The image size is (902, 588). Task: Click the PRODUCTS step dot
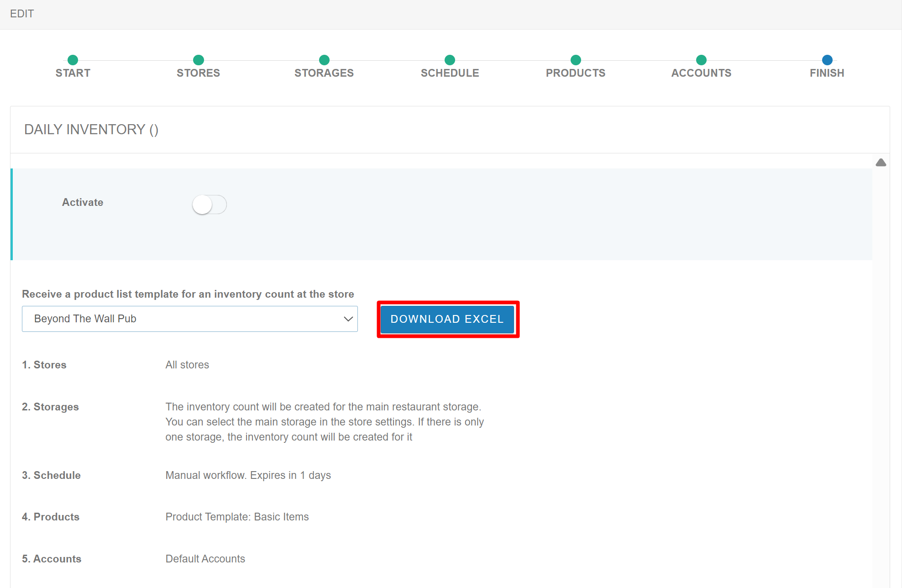576,60
